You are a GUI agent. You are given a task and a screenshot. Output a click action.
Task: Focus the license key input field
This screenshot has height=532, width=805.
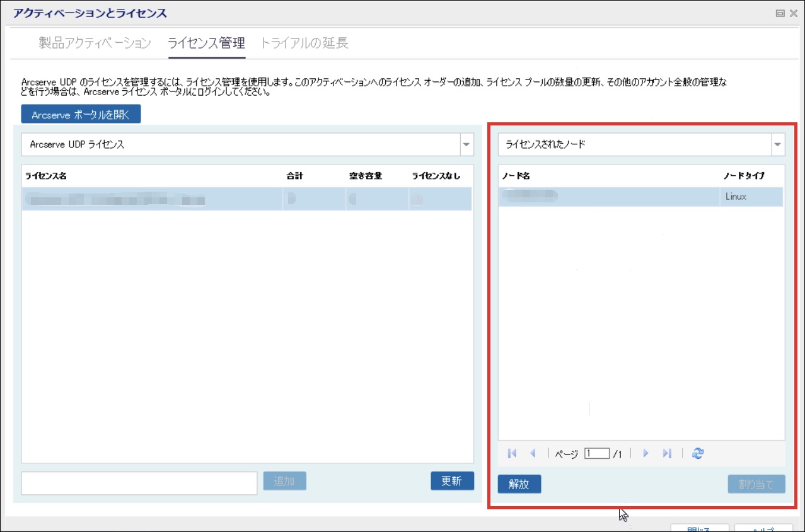pos(139,483)
